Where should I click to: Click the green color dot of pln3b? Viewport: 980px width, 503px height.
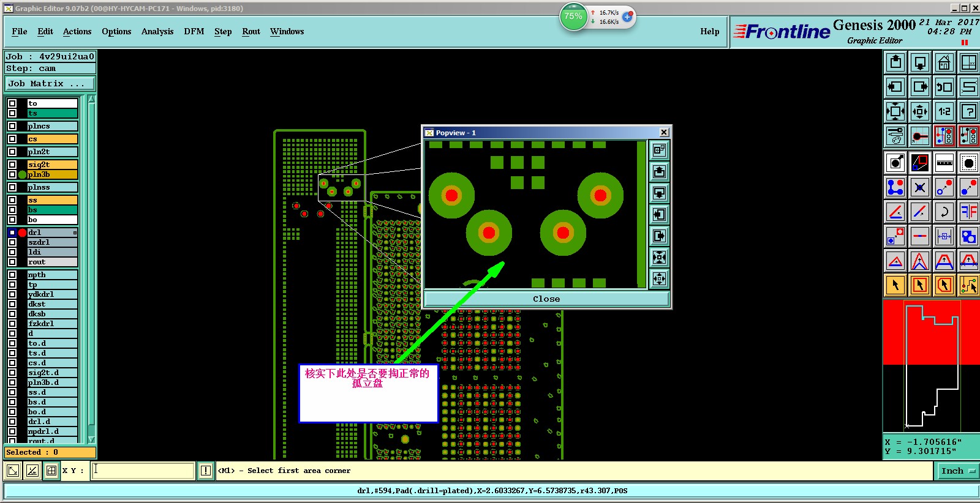click(22, 174)
